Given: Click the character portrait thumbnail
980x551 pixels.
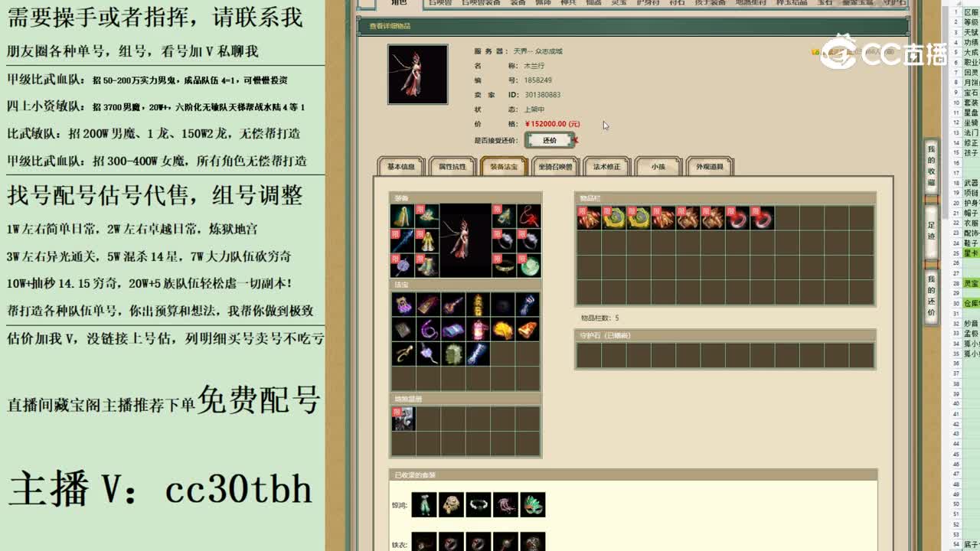Looking at the screenshot, I should coord(417,73).
